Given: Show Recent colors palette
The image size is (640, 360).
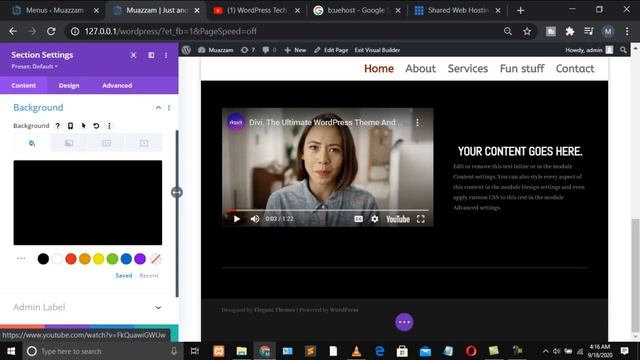Looking at the screenshot, I should coord(149,276).
